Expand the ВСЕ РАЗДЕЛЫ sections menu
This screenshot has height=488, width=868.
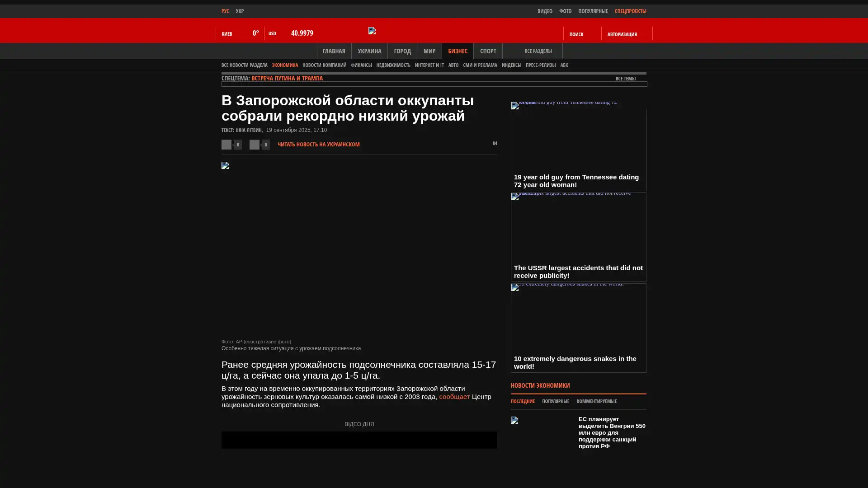coord(538,51)
